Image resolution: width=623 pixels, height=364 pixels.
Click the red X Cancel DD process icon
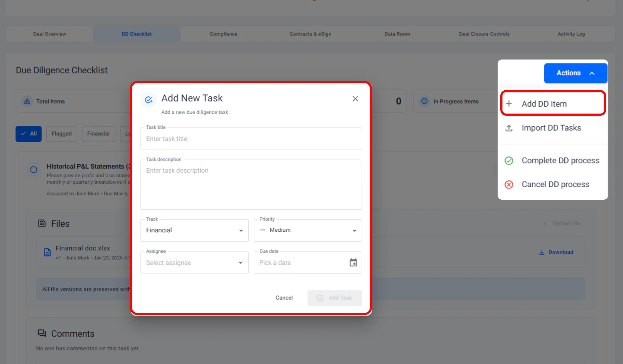pyautogui.click(x=509, y=184)
